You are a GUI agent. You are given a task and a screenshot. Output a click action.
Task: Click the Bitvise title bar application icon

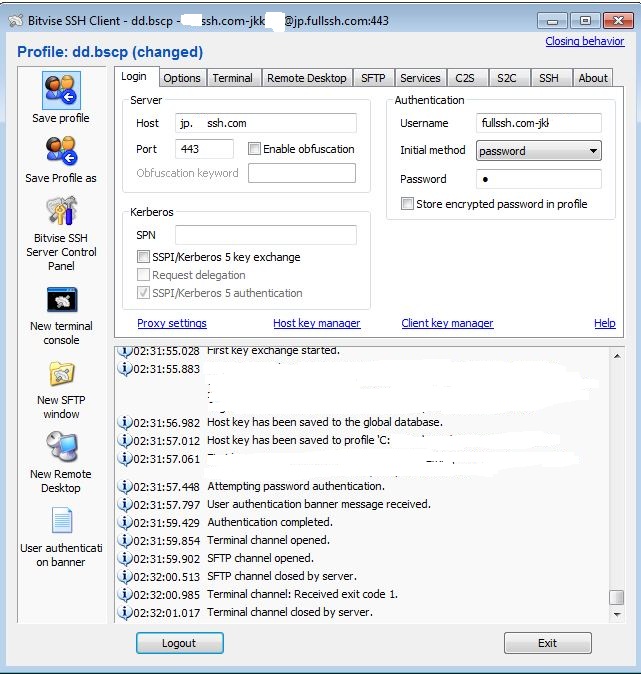click(15, 20)
